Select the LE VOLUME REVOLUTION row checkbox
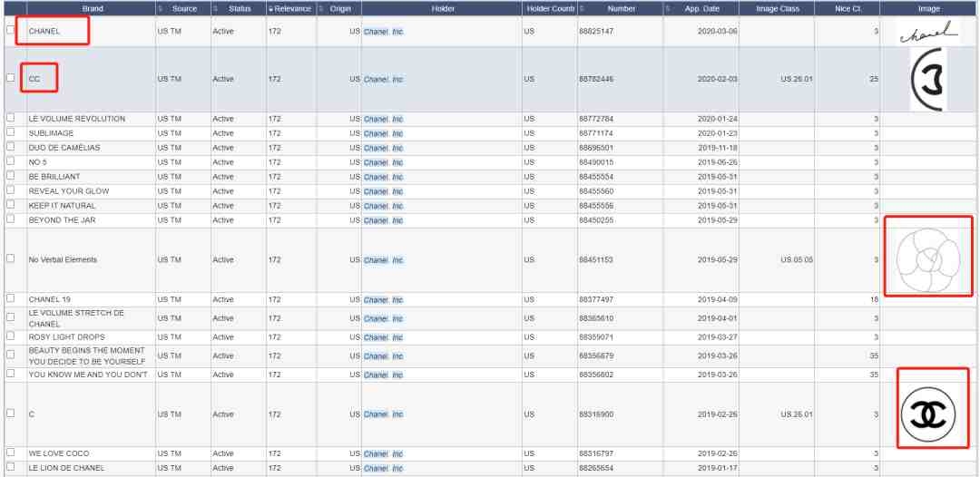This screenshot has width=980, height=477. (x=11, y=117)
